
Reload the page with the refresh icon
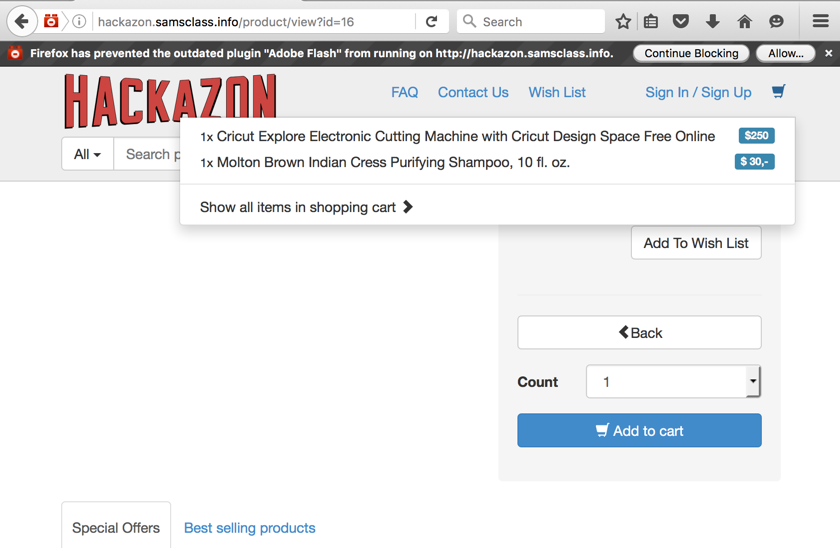432,21
